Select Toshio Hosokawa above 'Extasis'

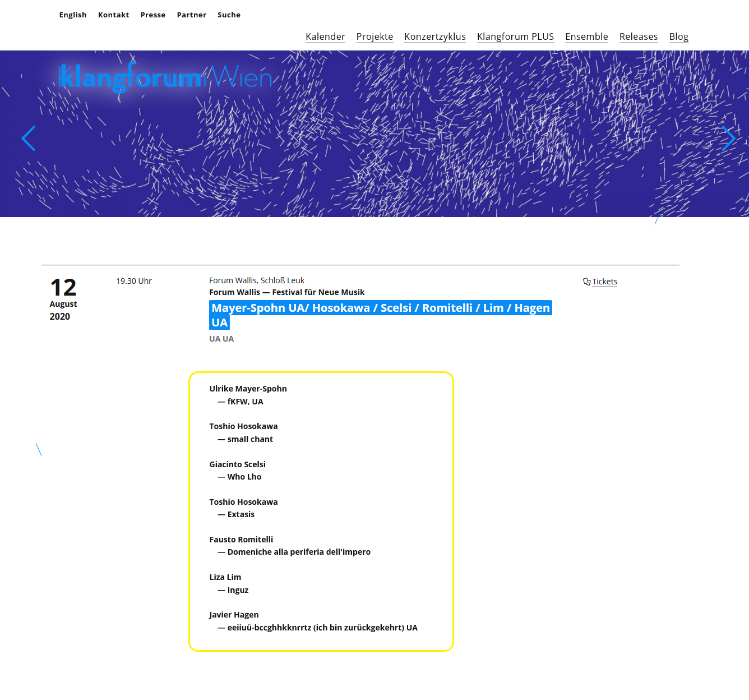(243, 502)
